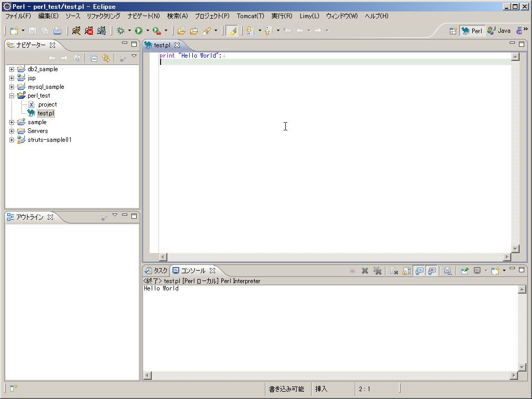Select the Perl perspective button
The height and width of the screenshot is (399, 532).
point(472,31)
